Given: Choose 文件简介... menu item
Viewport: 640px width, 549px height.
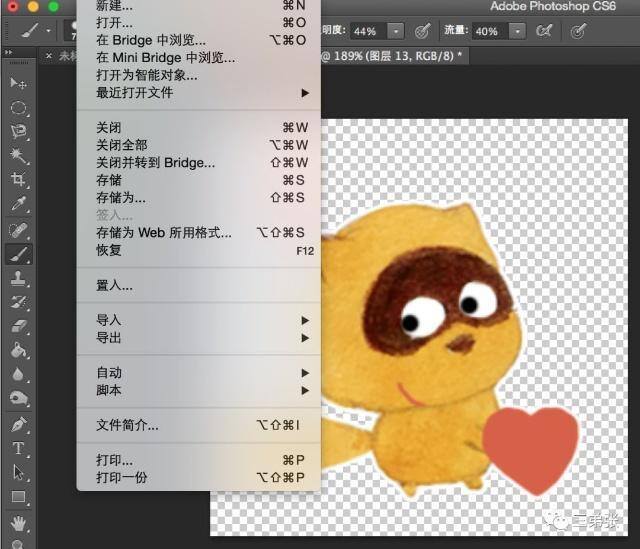Looking at the screenshot, I should [198, 425].
